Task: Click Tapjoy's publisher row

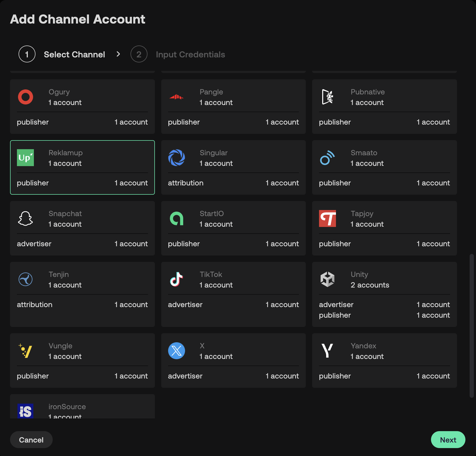Action: [384, 244]
